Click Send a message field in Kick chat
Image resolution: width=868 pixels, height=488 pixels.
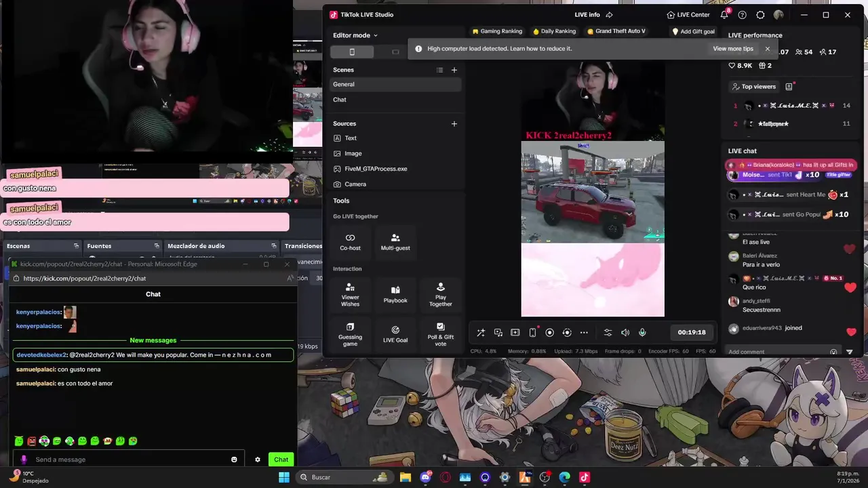coord(129,460)
